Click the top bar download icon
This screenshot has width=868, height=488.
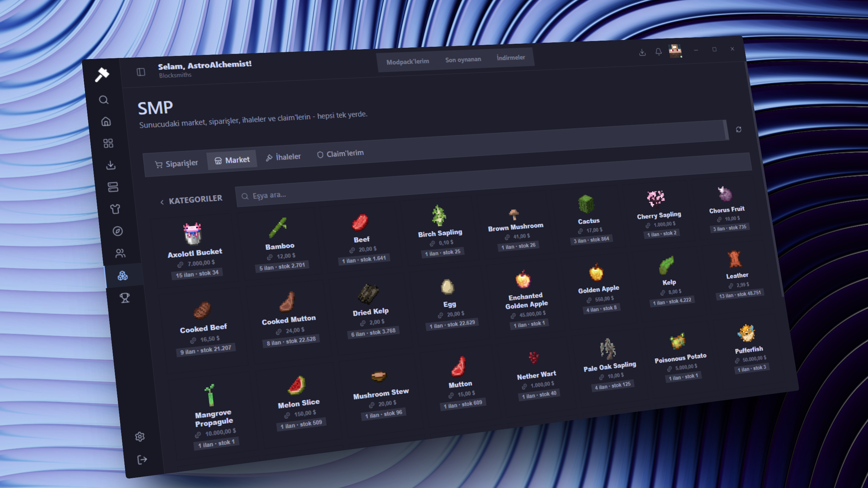pyautogui.click(x=642, y=53)
